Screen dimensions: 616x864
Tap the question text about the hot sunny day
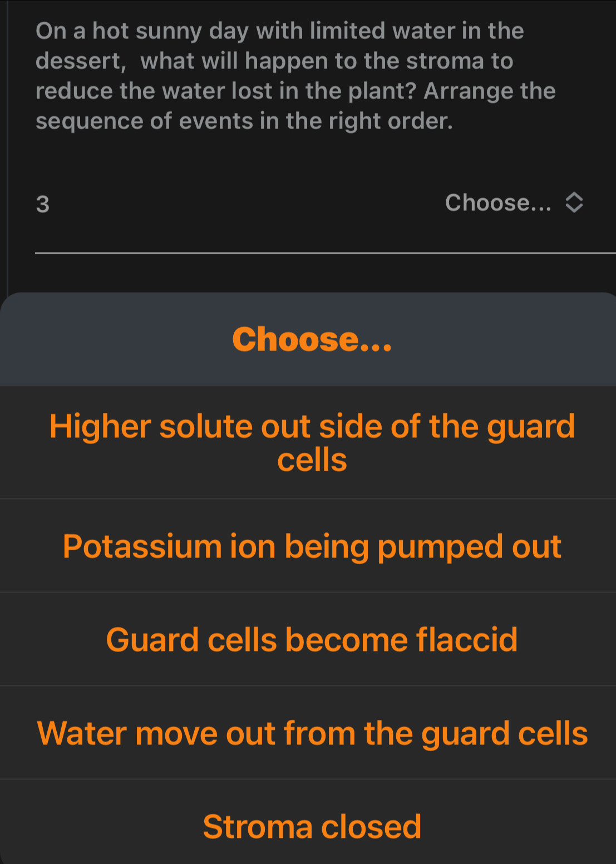[x=295, y=75]
